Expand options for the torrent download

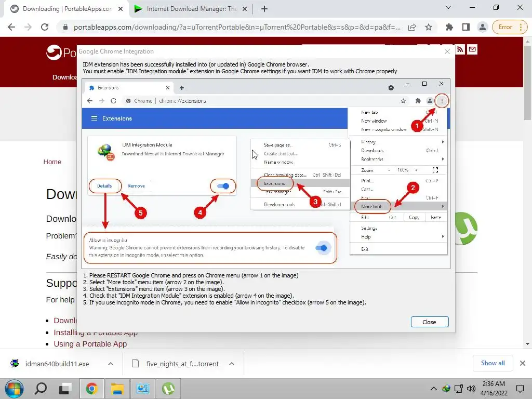pyautogui.click(x=232, y=364)
